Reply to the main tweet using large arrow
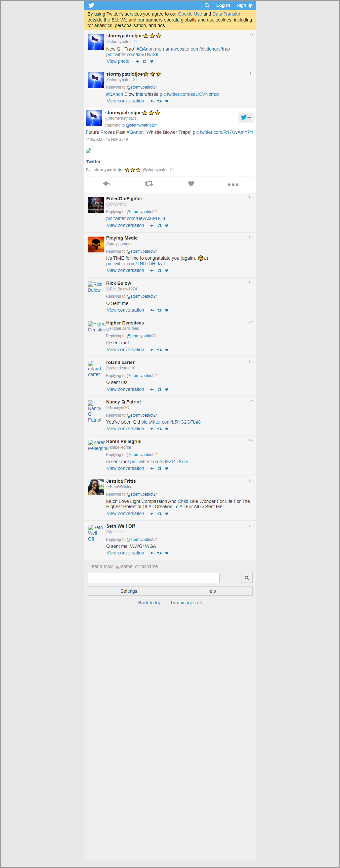Screen dimensions: 340x868 (x=106, y=184)
